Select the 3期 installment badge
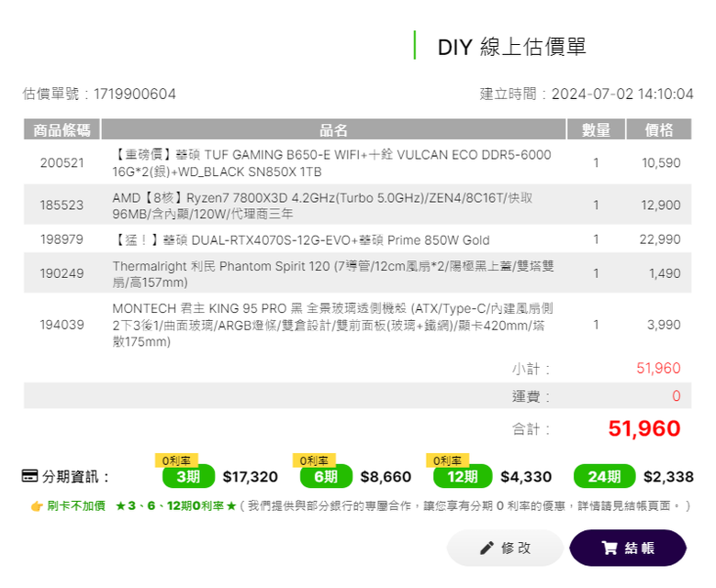 pos(188,476)
